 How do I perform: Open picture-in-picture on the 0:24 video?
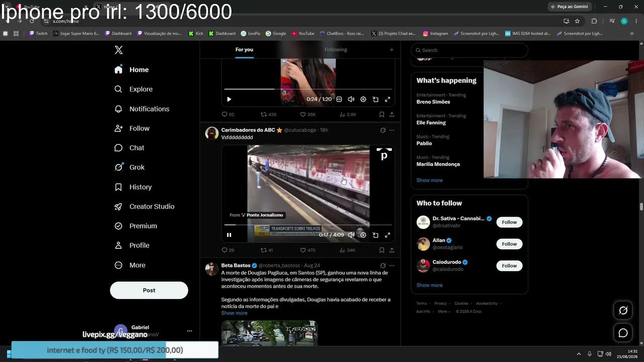coord(375,100)
